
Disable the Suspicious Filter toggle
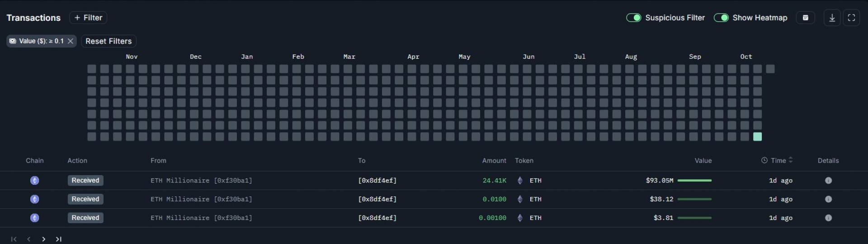click(633, 18)
